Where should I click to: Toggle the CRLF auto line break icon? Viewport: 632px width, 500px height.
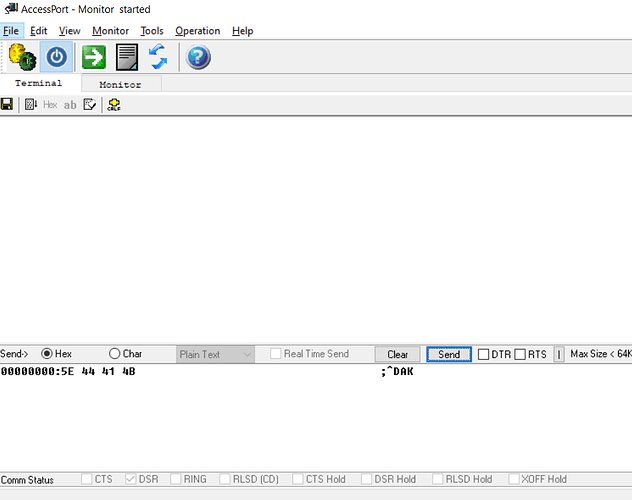pyautogui.click(x=114, y=104)
